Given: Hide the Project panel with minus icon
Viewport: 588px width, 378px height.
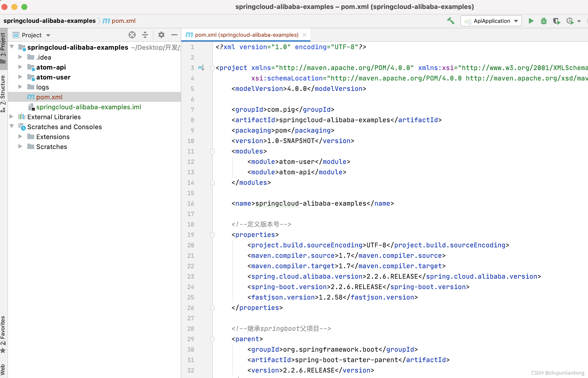Looking at the screenshot, I should coord(174,35).
